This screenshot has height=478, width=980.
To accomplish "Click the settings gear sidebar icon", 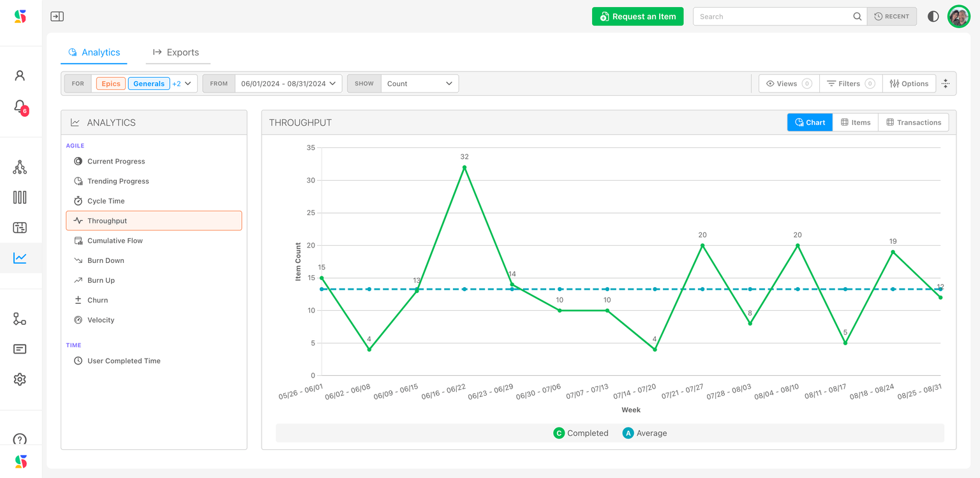I will click(x=20, y=379).
